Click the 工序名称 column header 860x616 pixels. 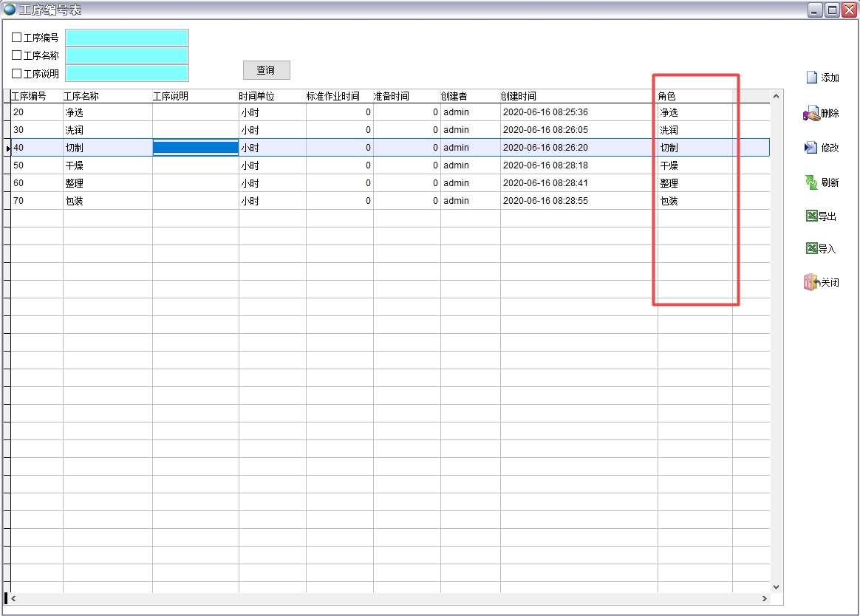click(x=81, y=96)
